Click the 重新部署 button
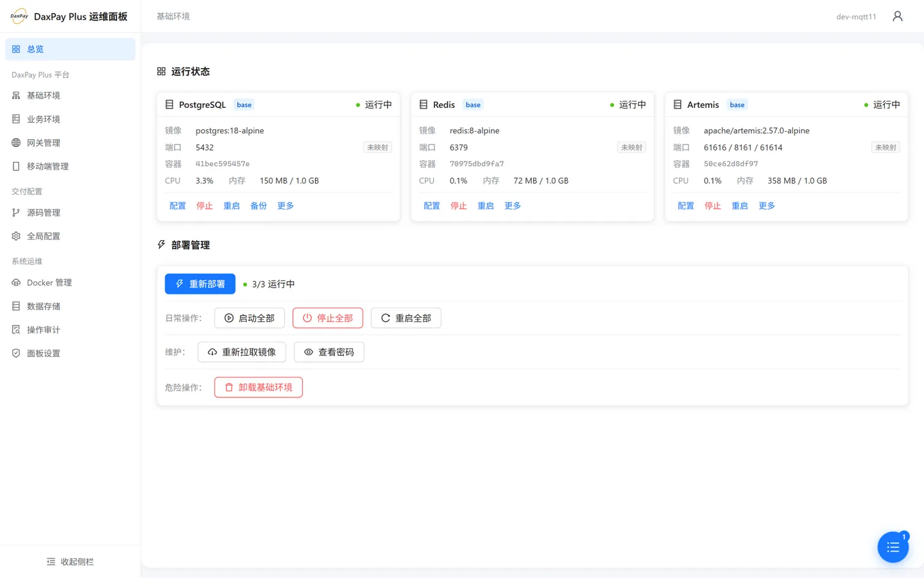The height and width of the screenshot is (578, 924). click(x=200, y=284)
